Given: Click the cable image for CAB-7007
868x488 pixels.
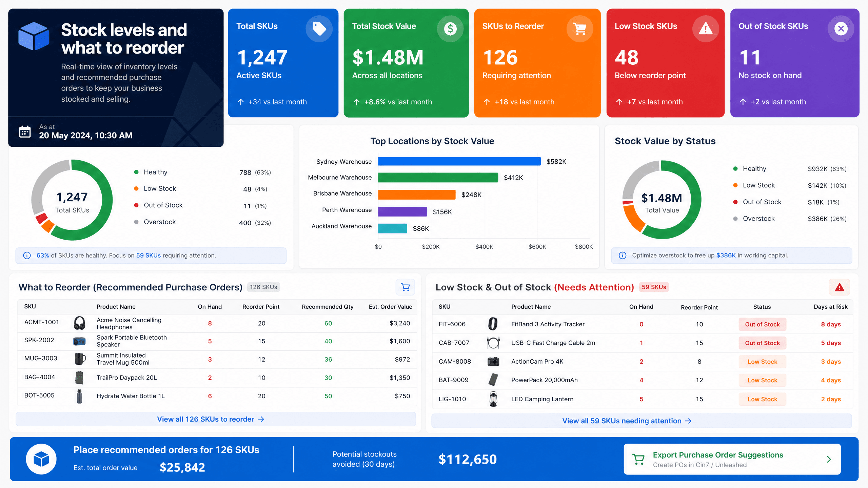Looking at the screenshot, I should 493,343.
